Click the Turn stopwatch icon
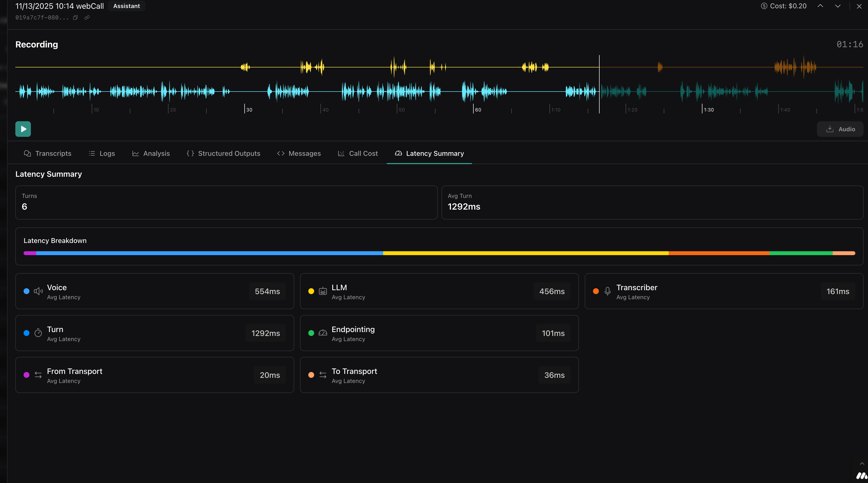Image resolution: width=868 pixels, height=483 pixels. click(x=38, y=333)
